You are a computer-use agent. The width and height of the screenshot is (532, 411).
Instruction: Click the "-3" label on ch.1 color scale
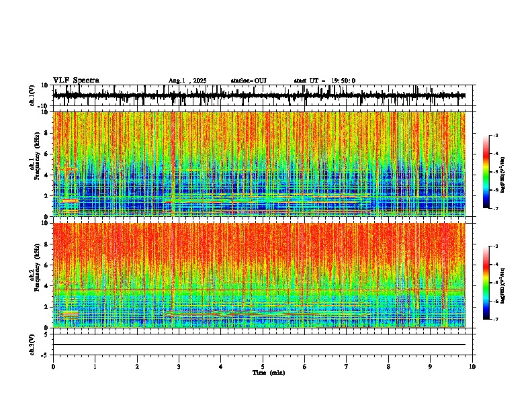(496, 135)
